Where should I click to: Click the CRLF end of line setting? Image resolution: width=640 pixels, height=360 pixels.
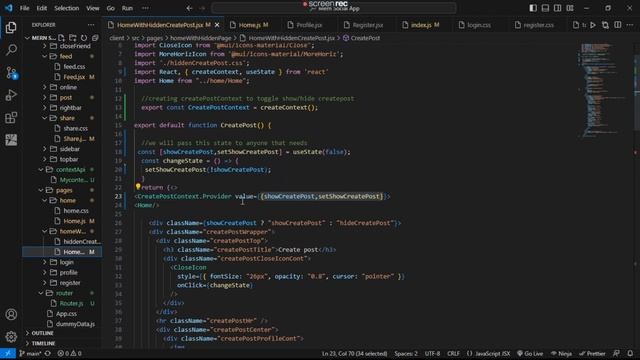pyautogui.click(x=453, y=353)
